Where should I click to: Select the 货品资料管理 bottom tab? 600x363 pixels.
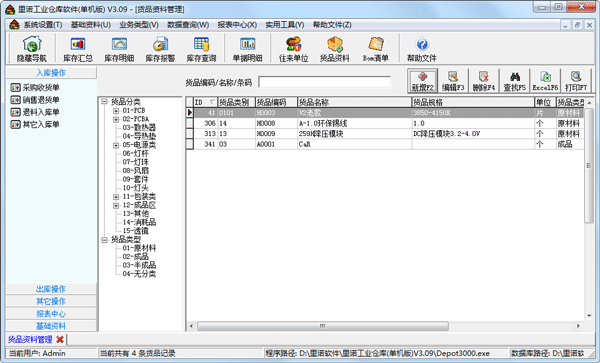[x=30, y=339]
